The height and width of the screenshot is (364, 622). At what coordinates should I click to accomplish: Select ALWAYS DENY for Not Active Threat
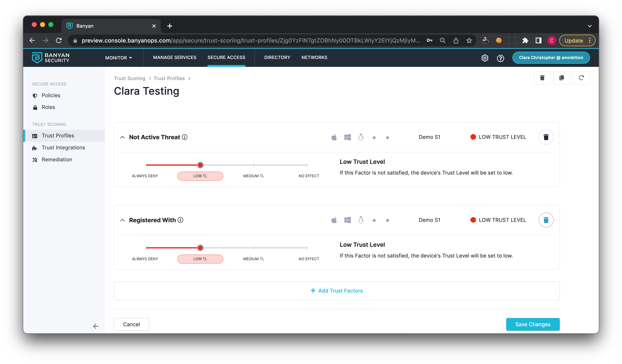pos(145,176)
